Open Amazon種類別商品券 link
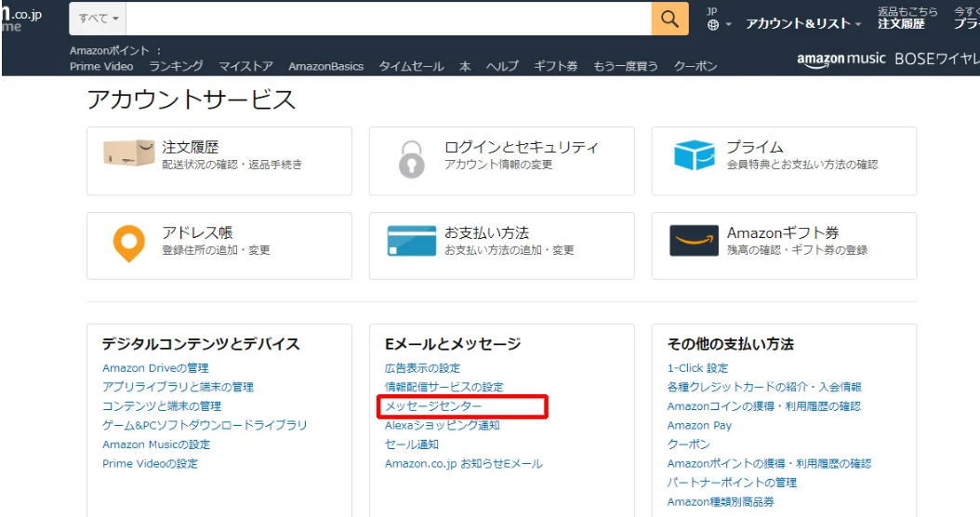 tap(721, 502)
